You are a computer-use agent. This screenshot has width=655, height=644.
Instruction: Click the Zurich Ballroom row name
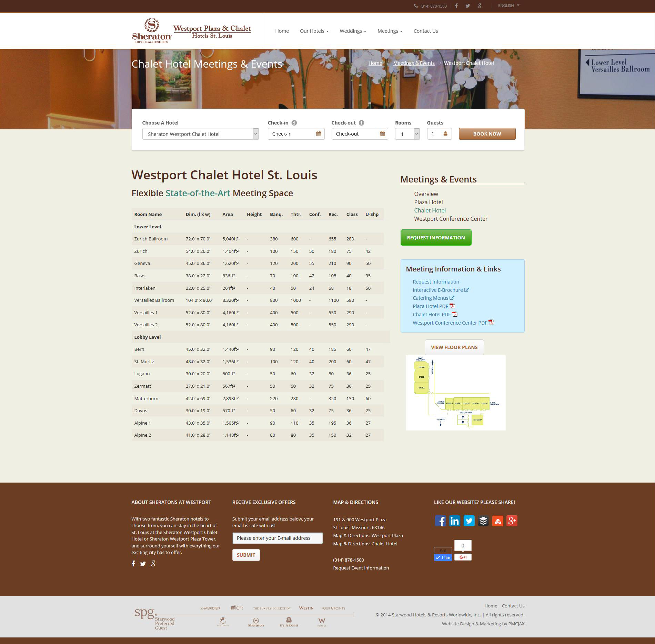(x=151, y=239)
